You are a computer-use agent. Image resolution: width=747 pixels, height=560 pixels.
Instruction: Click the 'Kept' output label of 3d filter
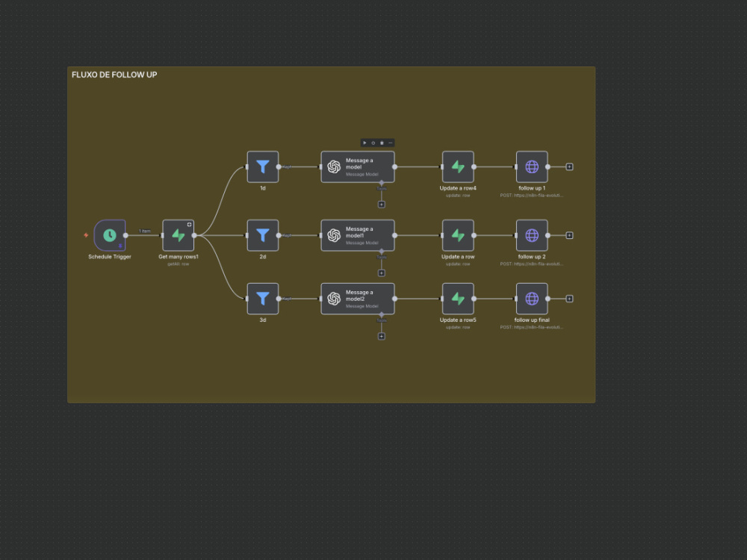tap(288, 299)
